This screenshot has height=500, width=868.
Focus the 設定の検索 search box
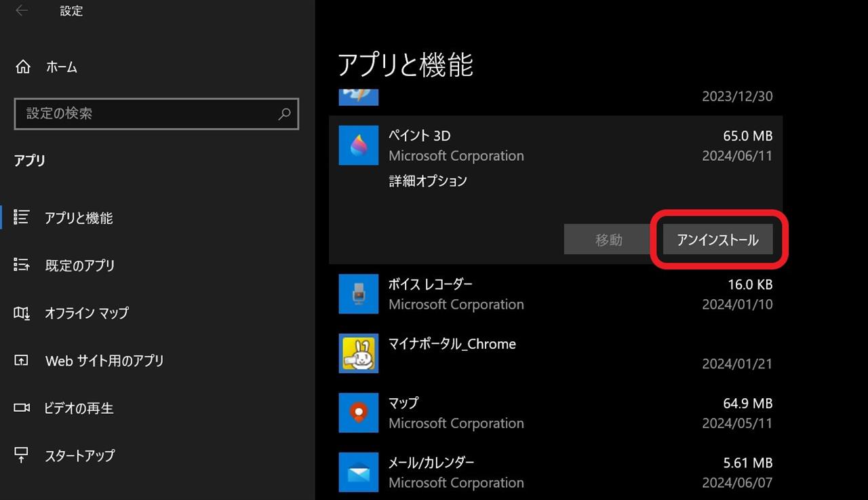point(156,113)
